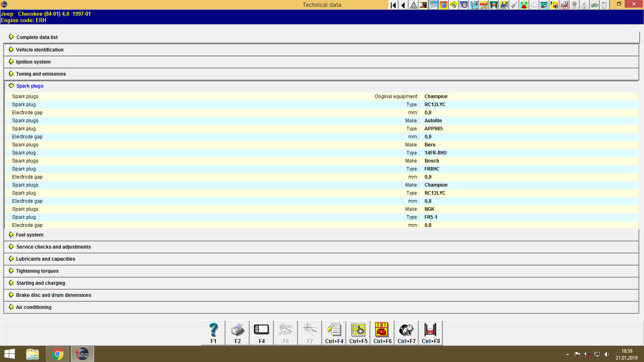Screen dimensions: 644x362
Task: Click the warning triangle toolbar icon
Action: point(413,5)
